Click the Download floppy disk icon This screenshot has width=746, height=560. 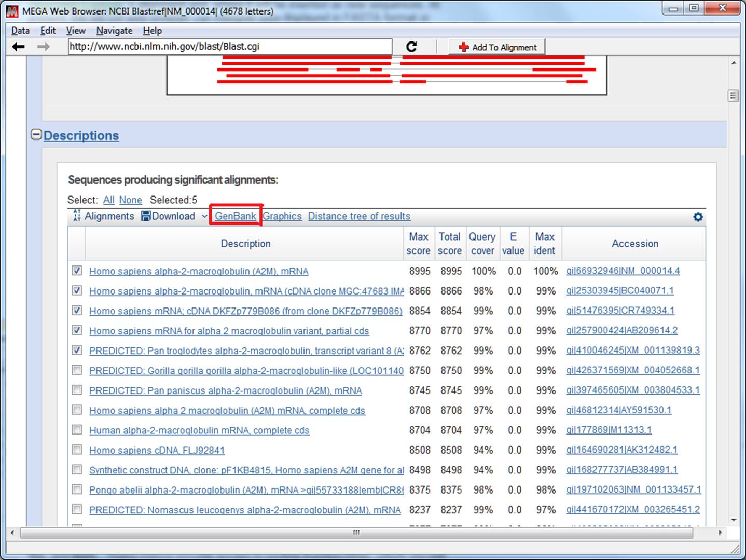tap(146, 216)
